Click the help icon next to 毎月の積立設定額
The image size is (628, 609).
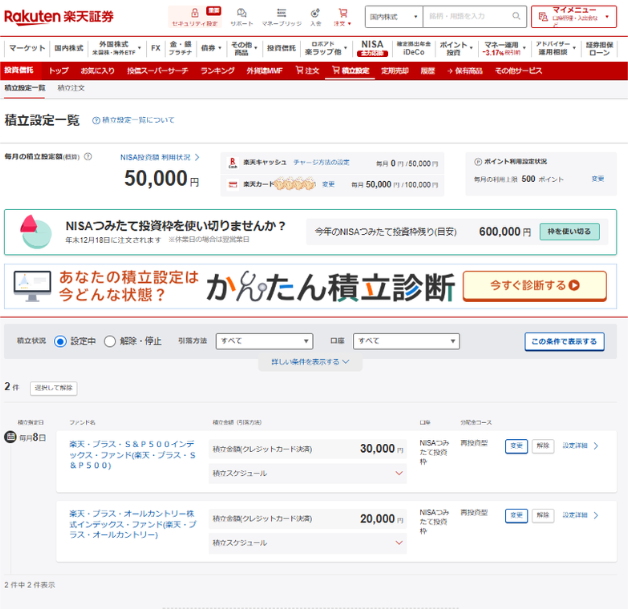88,157
